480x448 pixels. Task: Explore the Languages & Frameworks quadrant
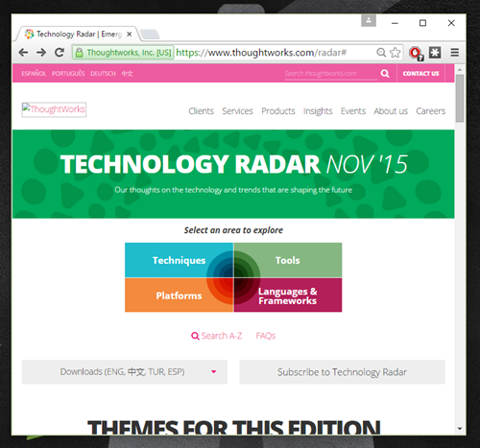pyautogui.click(x=288, y=295)
